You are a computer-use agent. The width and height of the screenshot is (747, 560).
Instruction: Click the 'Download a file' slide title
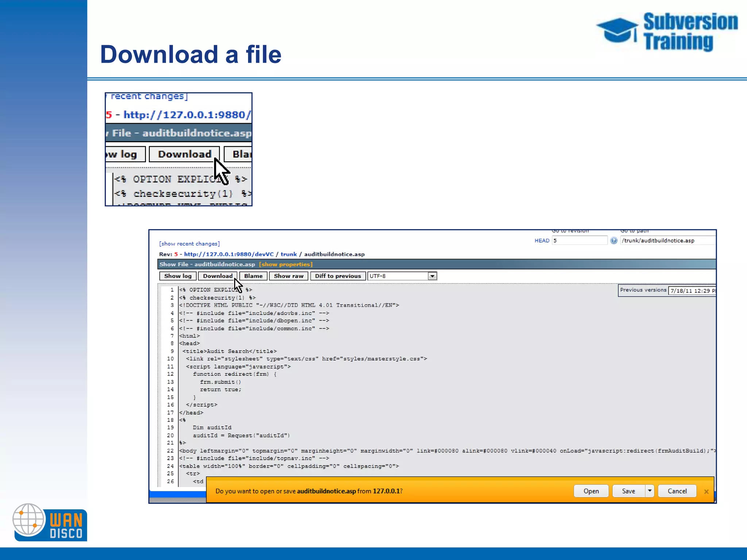pos(190,54)
